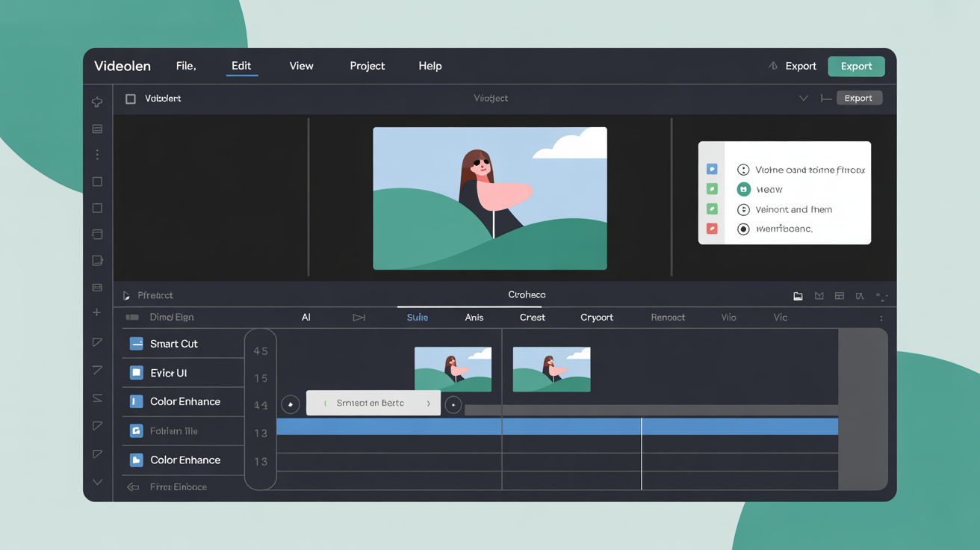Click the gray Export button in preview bar

[x=859, y=98]
